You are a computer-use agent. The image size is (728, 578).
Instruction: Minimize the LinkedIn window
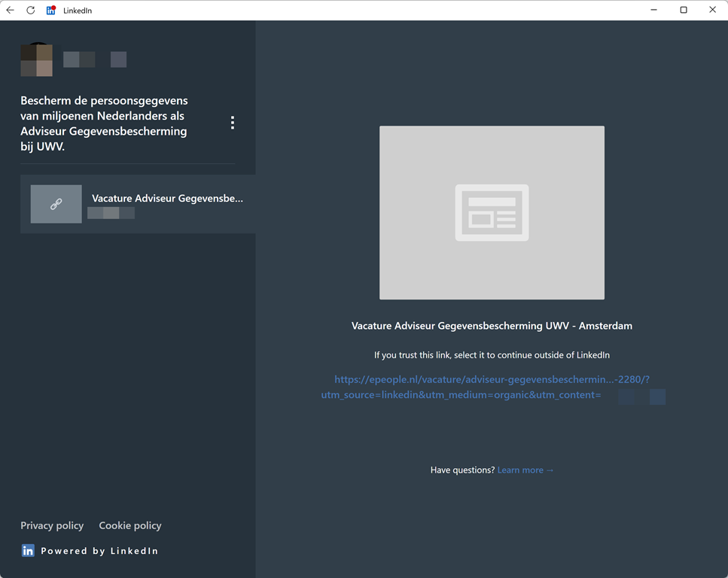coord(654,11)
